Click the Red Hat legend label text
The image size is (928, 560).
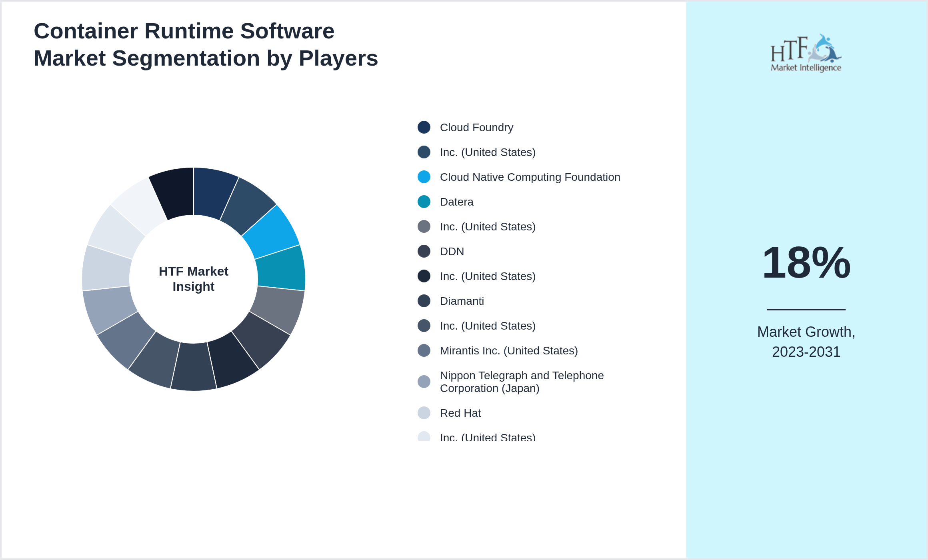click(x=460, y=413)
